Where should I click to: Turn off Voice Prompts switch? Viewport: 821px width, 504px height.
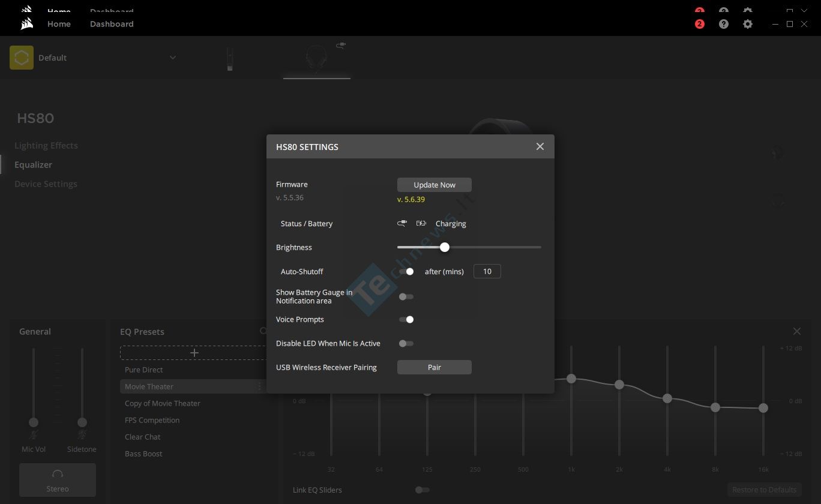click(406, 319)
